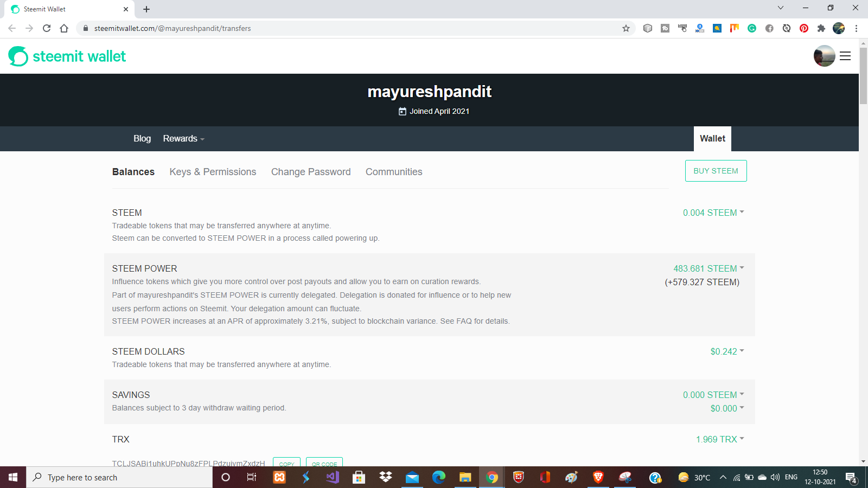Click the ENG language indicator

coord(791,477)
